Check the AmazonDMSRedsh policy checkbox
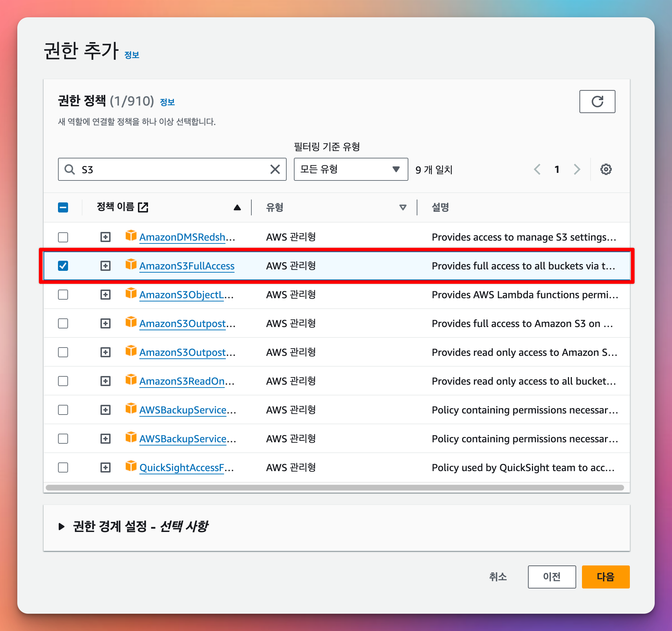The image size is (672, 631). click(63, 237)
